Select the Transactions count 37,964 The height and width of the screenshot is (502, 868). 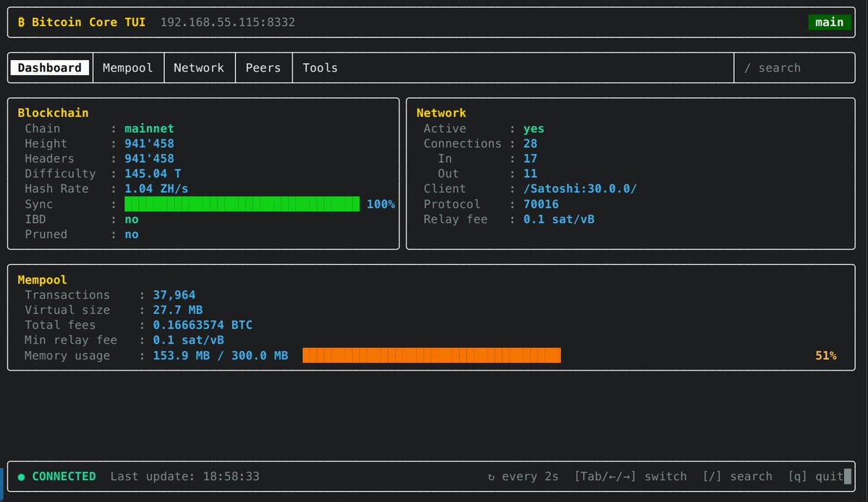174,294
